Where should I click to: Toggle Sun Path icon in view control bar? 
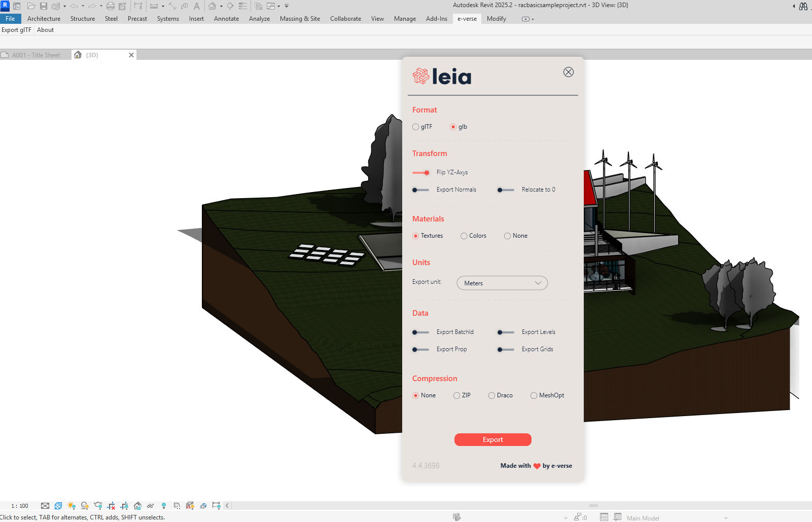pos(72,506)
